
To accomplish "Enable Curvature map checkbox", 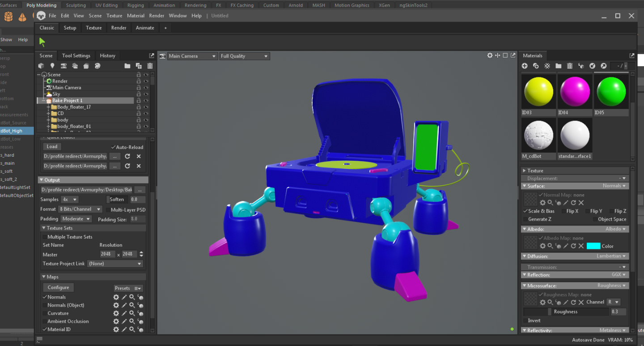I will (x=45, y=313).
